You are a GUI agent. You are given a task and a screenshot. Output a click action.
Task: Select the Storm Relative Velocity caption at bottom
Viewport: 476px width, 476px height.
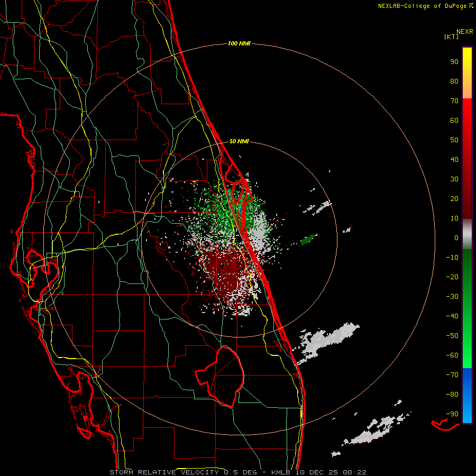click(x=237, y=472)
